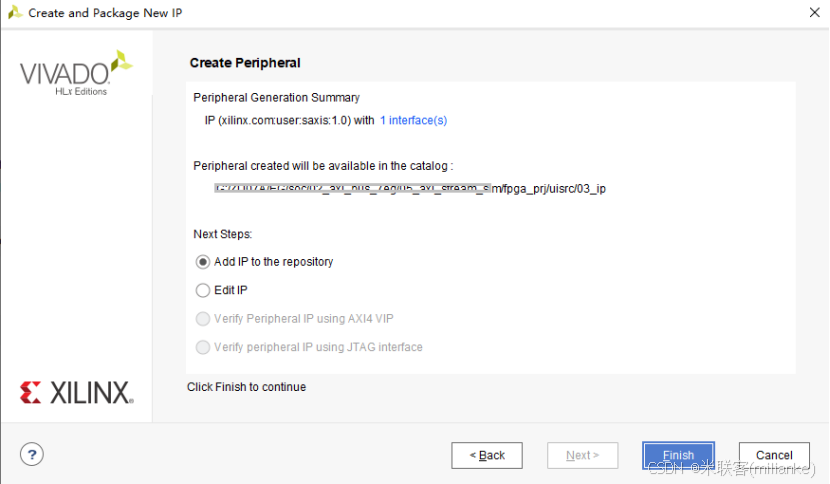This screenshot has height=484, width=830.
Task: Click the Peripheral Generation Summary label
Action: (276, 98)
